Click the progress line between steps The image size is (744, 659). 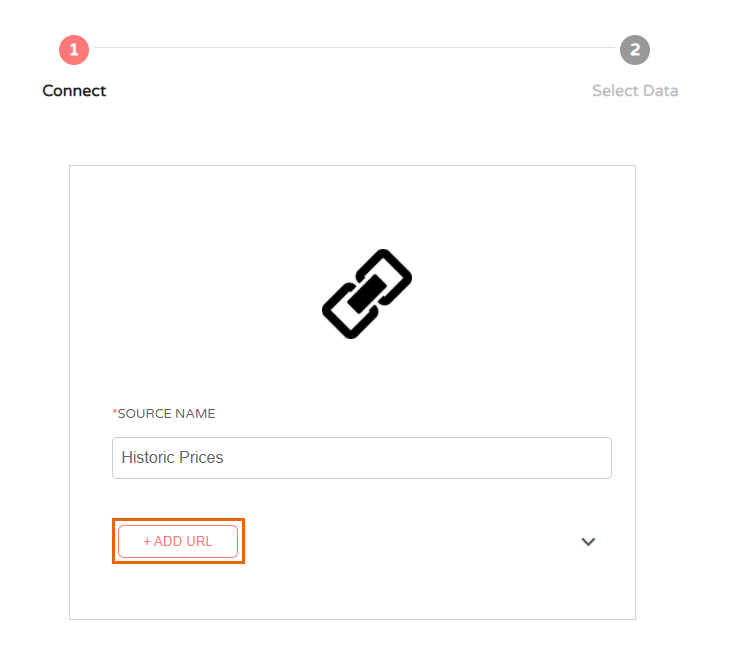[x=354, y=47]
